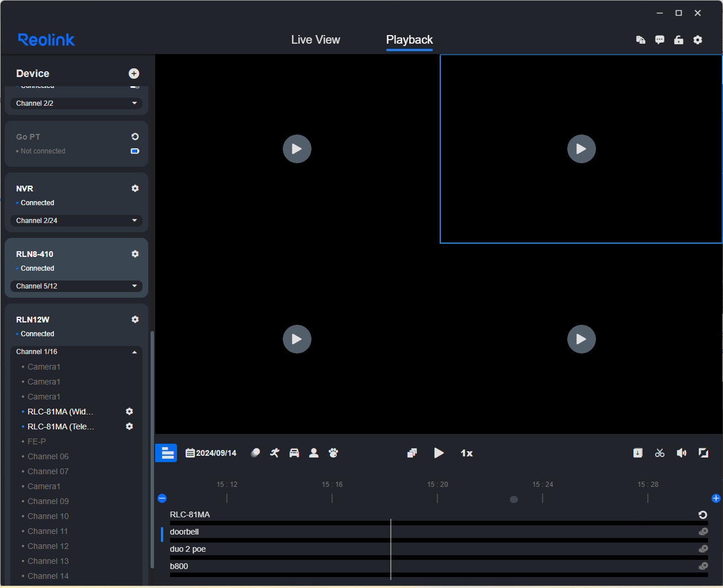This screenshot has height=588, width=723.
Task: Select the RLC-81MA (Wid... channel
Action: pyautogui.click(x=60, y=412)
